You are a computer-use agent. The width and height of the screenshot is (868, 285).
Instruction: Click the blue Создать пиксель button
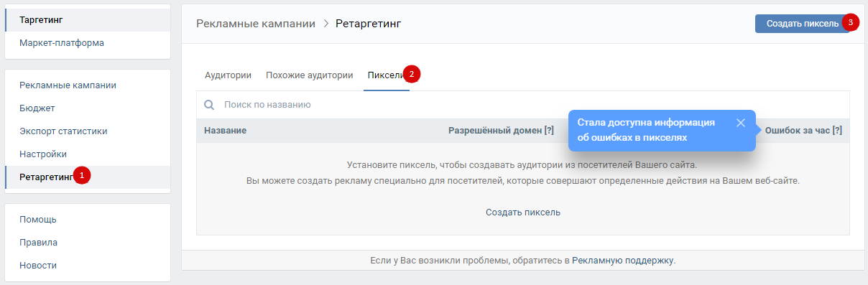802,24
